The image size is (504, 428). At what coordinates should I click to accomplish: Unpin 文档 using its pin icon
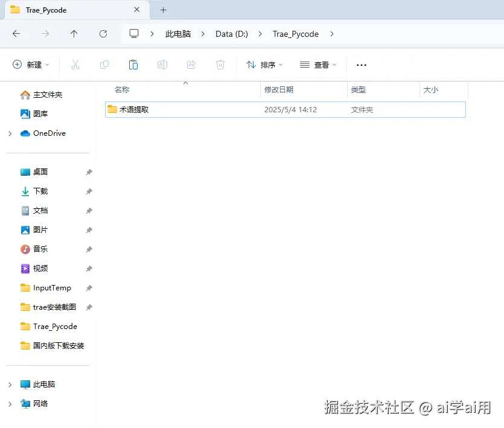pos(89,211)
